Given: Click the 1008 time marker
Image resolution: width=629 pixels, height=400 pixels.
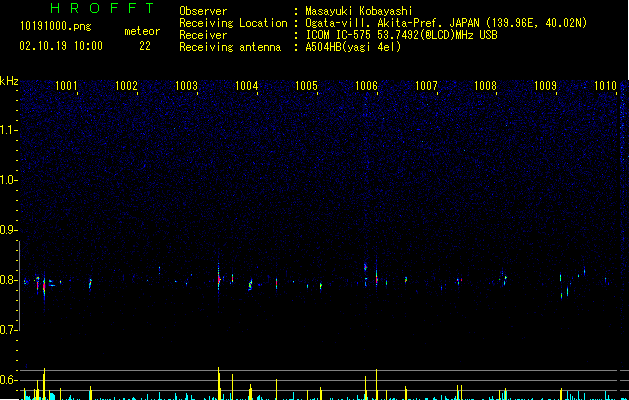Looking at the screenshot, I should click(485, 86).
